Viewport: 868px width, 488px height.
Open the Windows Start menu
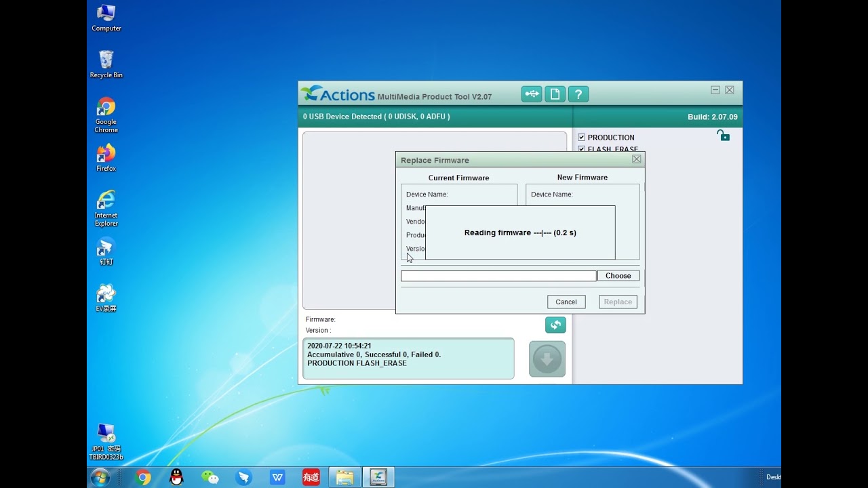click(x=100, y=477)
